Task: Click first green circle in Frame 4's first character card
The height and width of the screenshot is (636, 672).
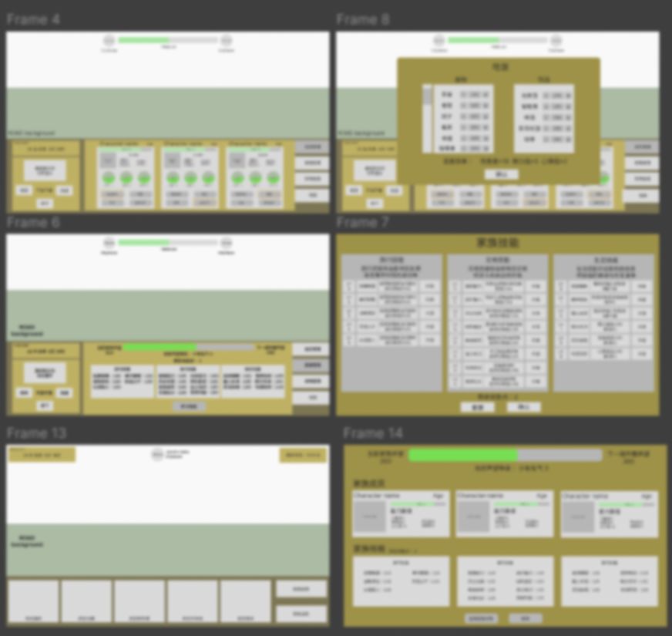Action: [x=108, y=178]
